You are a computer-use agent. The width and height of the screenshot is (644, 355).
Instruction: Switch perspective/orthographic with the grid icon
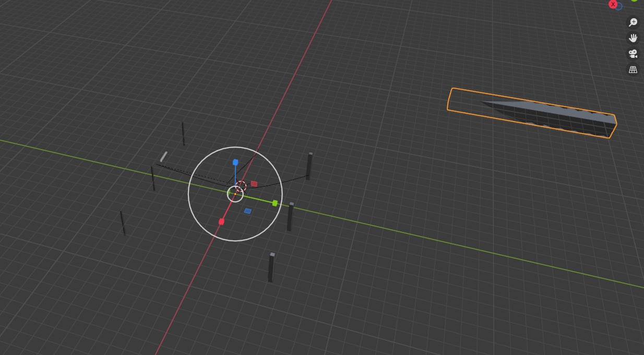click(633, 69)
